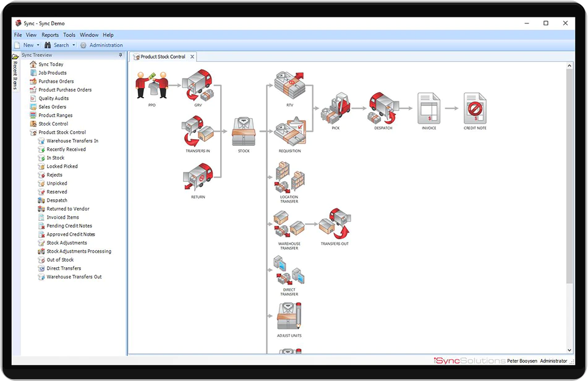The width and height of the screenshot is (588, 381).
Task: Open the Help menu
Action: [108, 35]
